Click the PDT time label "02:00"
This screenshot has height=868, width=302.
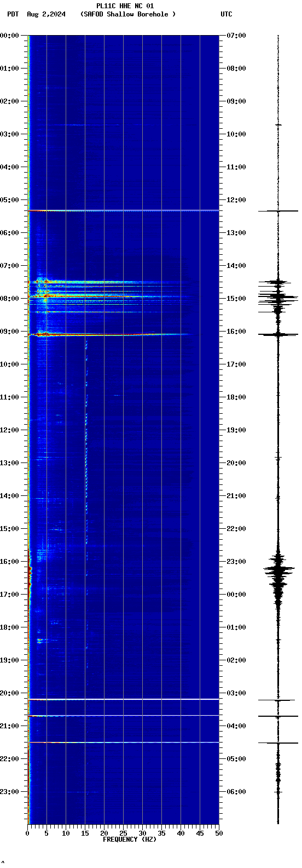9,101
